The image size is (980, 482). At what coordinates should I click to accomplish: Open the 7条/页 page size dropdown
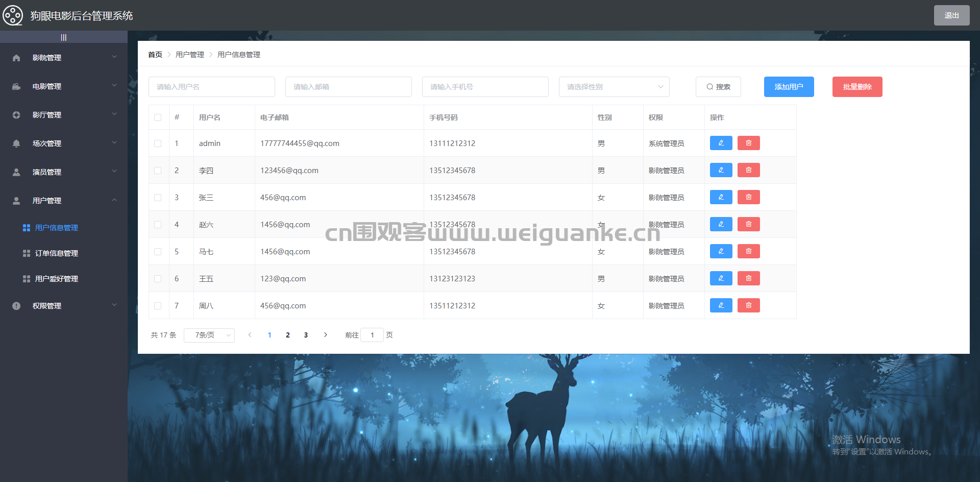click(209, 335)
